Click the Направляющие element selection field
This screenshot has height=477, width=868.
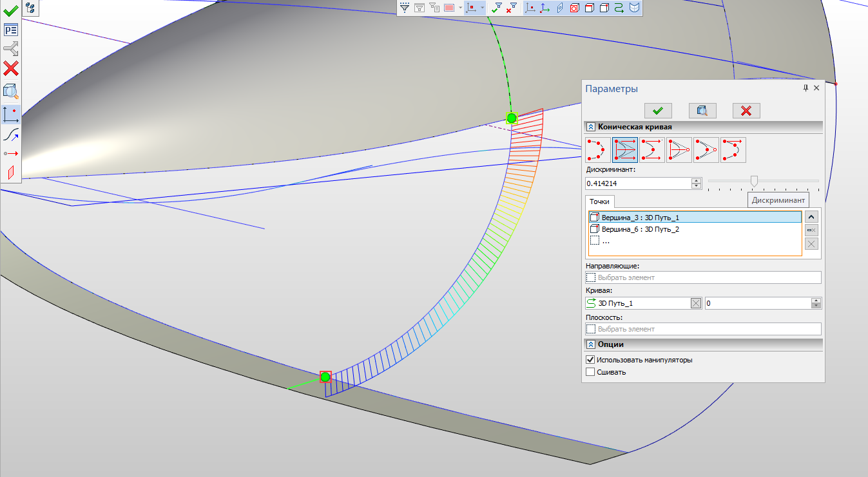point(703,277)
